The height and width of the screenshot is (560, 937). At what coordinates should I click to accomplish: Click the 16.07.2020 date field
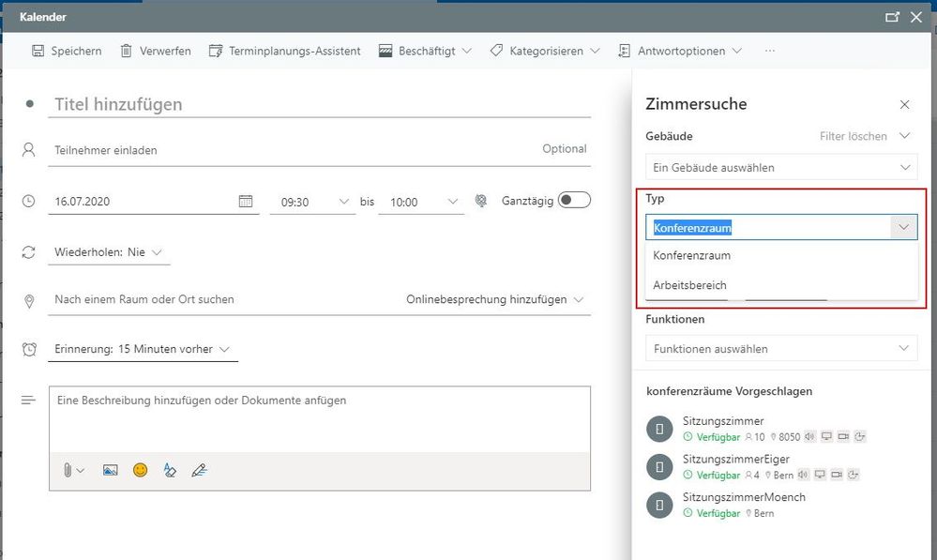point(144,202)
